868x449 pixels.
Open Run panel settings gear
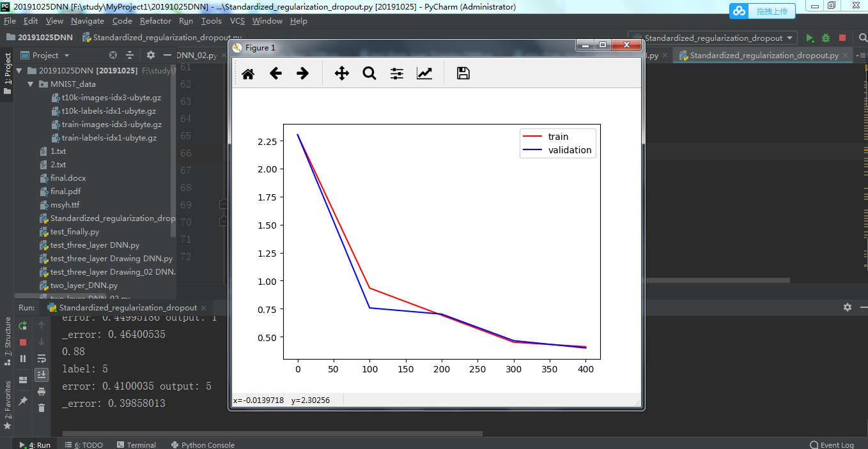[848, 307]
